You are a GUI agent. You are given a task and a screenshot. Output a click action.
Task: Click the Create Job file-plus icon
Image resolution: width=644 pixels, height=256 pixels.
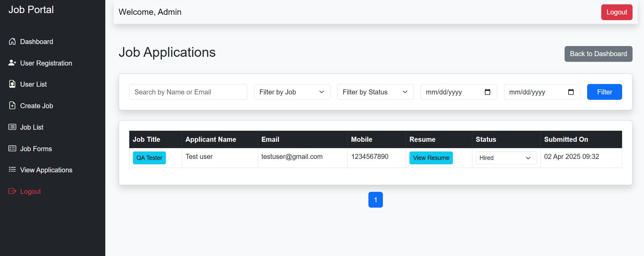12,105
